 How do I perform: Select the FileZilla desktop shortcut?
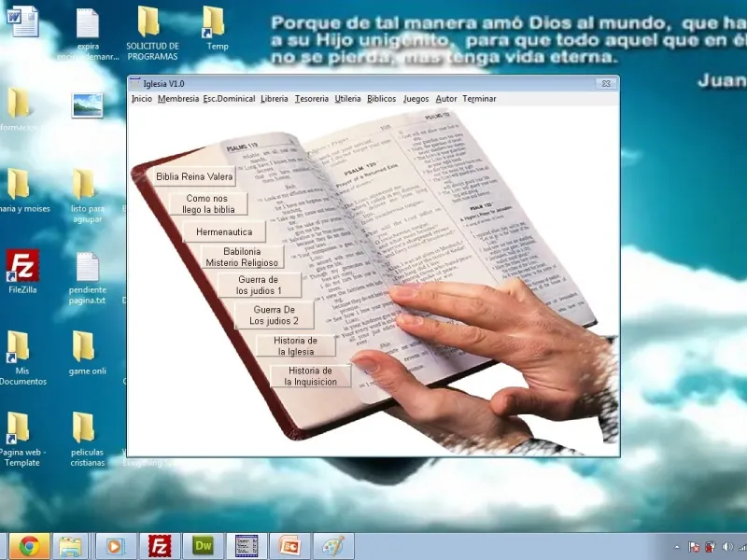tap(22, 272)
